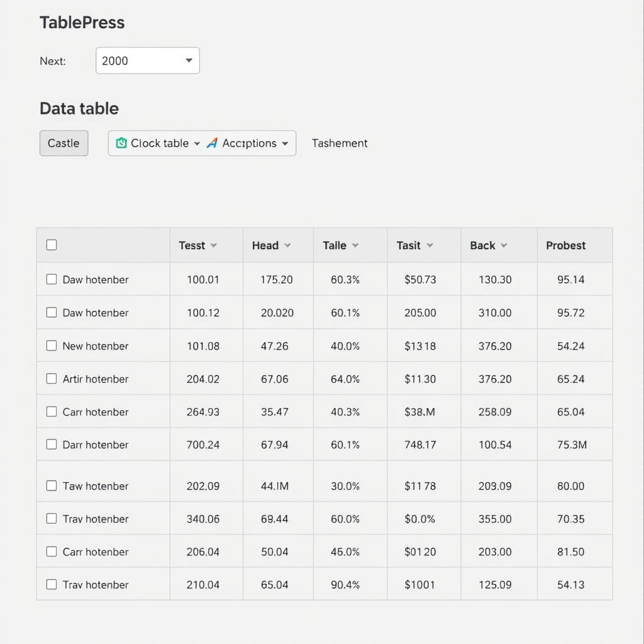Click the cell value $1001
The image size is (644, 644).
click(419, 584)
